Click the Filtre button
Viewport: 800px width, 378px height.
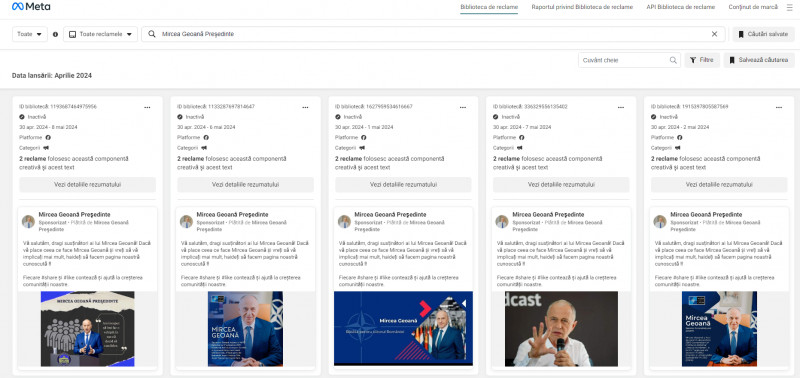click(702, 60)
